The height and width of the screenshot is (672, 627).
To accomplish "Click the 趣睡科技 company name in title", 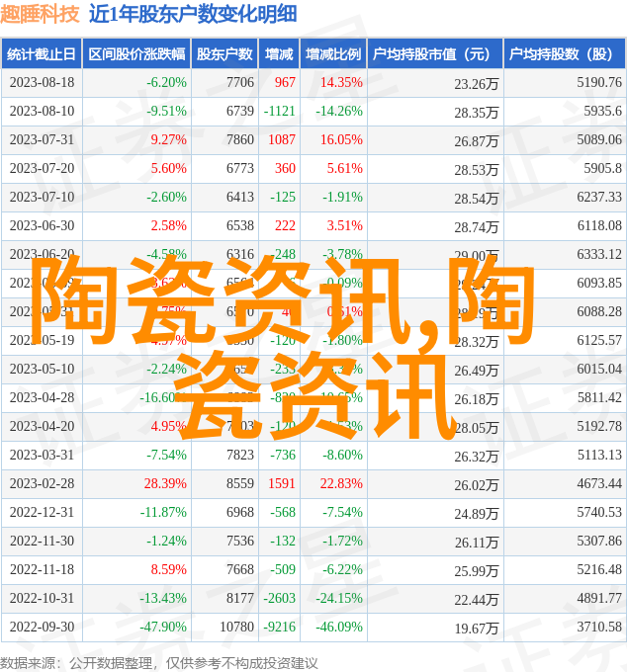I will 40,14.
